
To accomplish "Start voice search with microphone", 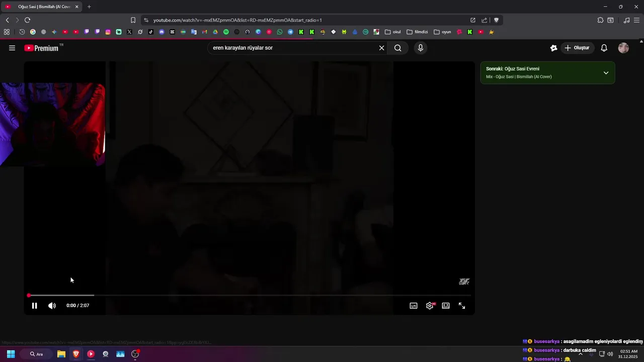I will coord(421,48).
